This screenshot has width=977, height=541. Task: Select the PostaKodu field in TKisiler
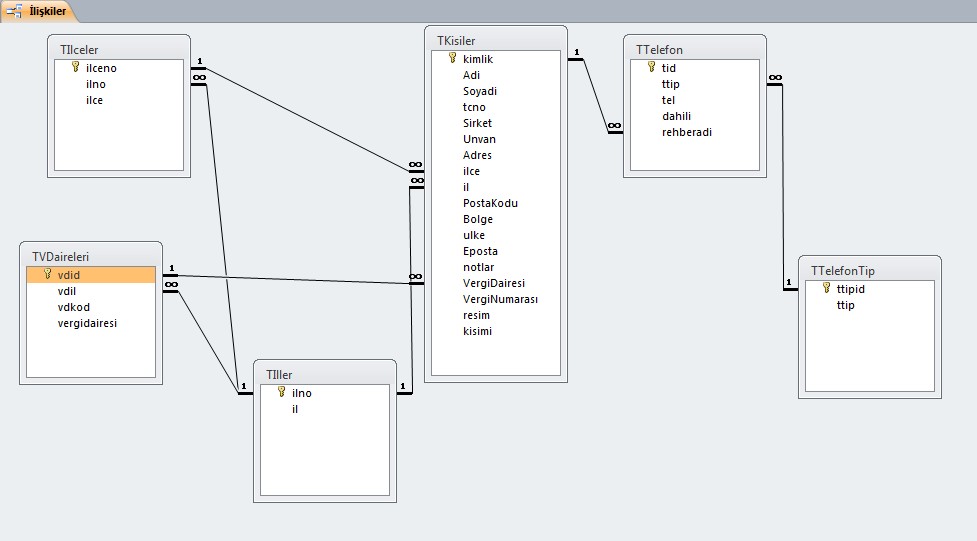[490, 203]
